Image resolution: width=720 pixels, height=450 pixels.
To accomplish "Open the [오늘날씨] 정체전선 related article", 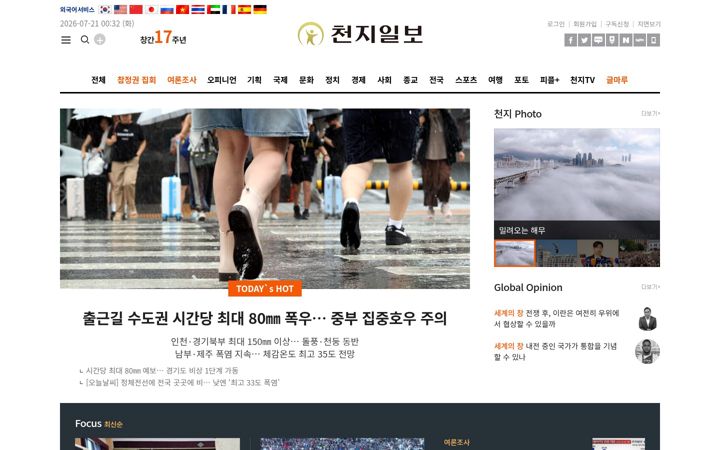I will 183,382.
